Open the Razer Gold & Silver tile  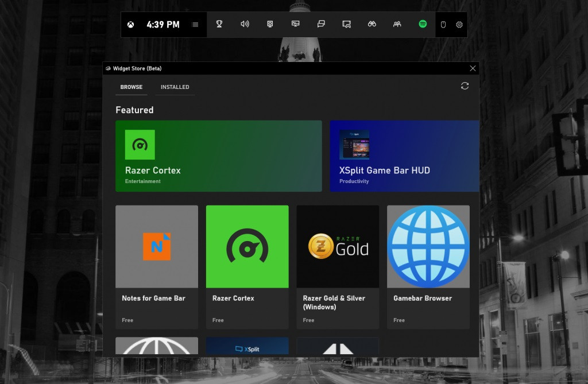[x=338, y=267]
